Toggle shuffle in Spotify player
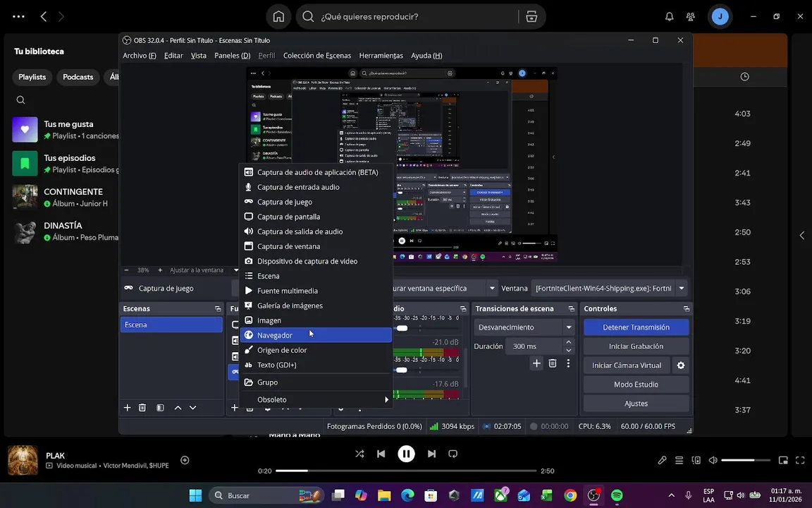 pyautogui.click(x=359, y=454)
